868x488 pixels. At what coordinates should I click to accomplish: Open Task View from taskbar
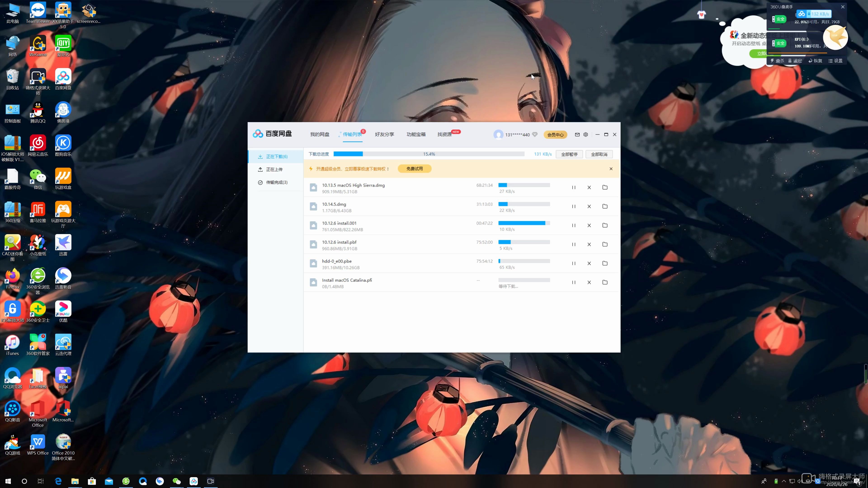pyautogui.click(x=40, y=481)
